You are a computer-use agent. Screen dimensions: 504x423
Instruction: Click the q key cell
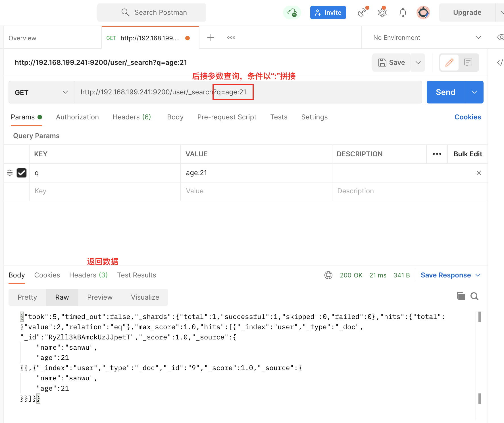pos(105,173)
